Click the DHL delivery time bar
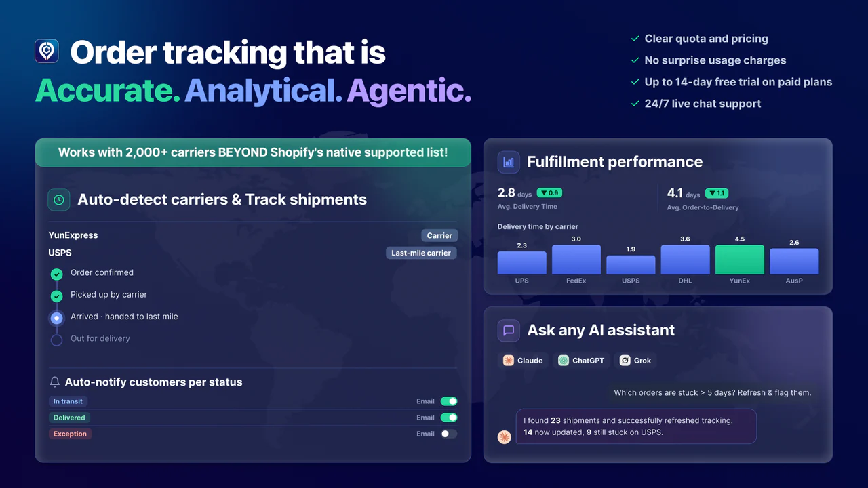868x488 pixels. 686,260
